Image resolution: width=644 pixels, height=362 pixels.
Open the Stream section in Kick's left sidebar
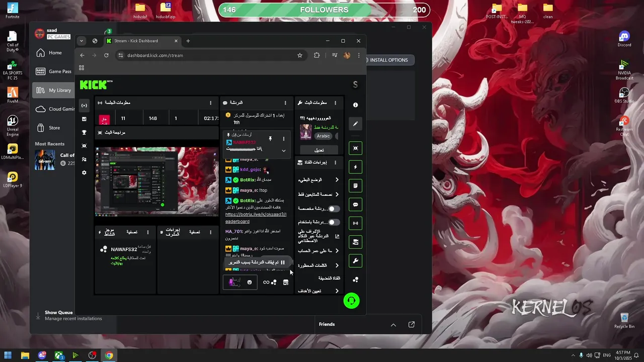click(84, 106)
